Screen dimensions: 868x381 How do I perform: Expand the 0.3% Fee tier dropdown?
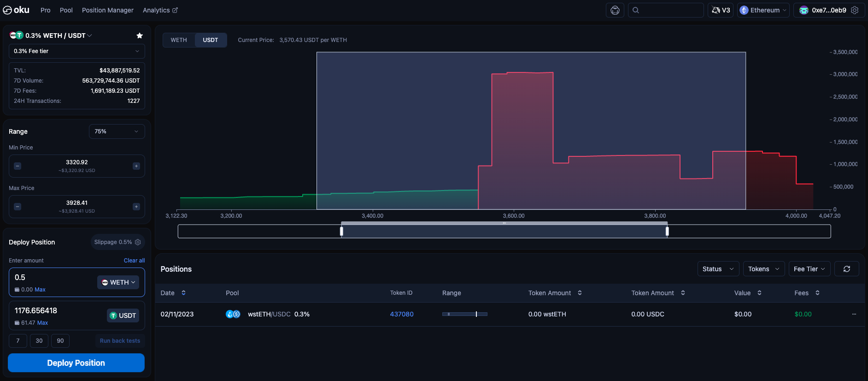pos(76,51)
